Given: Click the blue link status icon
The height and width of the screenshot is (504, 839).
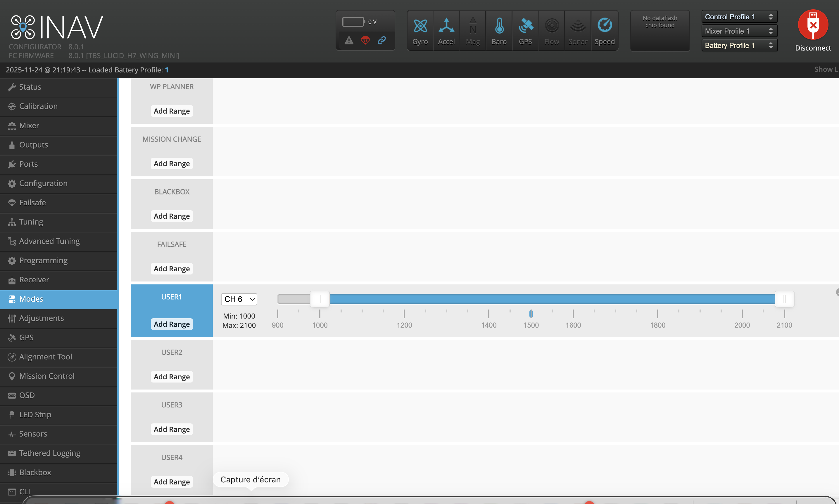Looking at the screenshot, I should pyautogui.click(x=382, y=40).
